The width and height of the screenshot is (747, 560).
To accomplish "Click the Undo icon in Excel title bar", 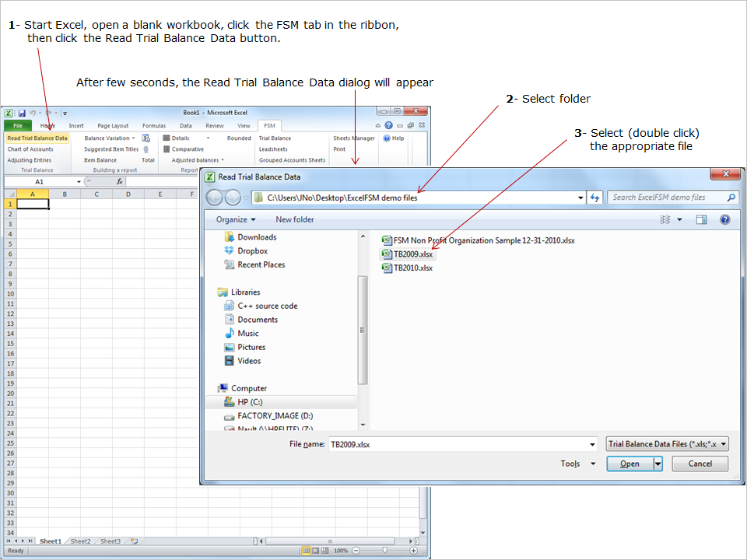I will pos(33,113).
